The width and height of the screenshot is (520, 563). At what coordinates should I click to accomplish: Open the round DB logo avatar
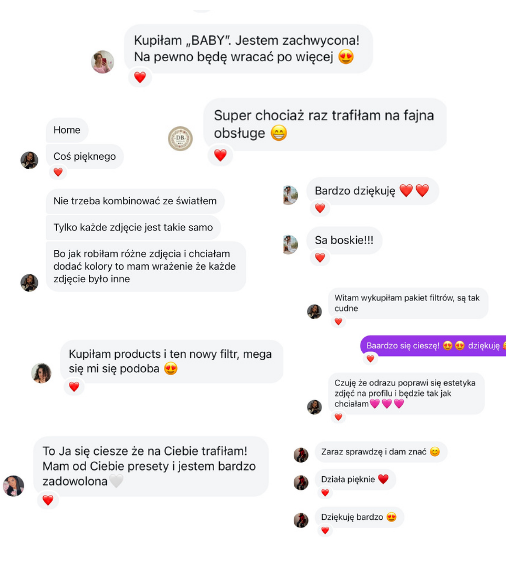[180, 138]
